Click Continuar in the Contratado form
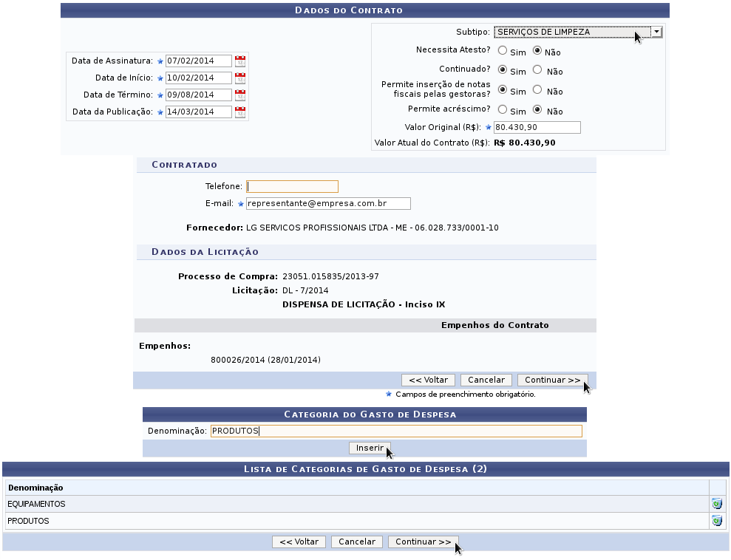 tap(552, 380)
